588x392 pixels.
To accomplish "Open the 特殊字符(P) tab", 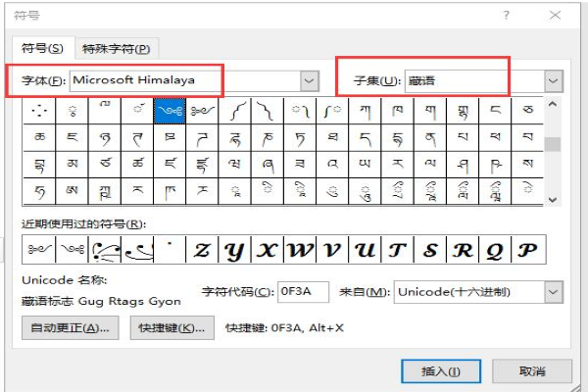I will click(116, 48).
